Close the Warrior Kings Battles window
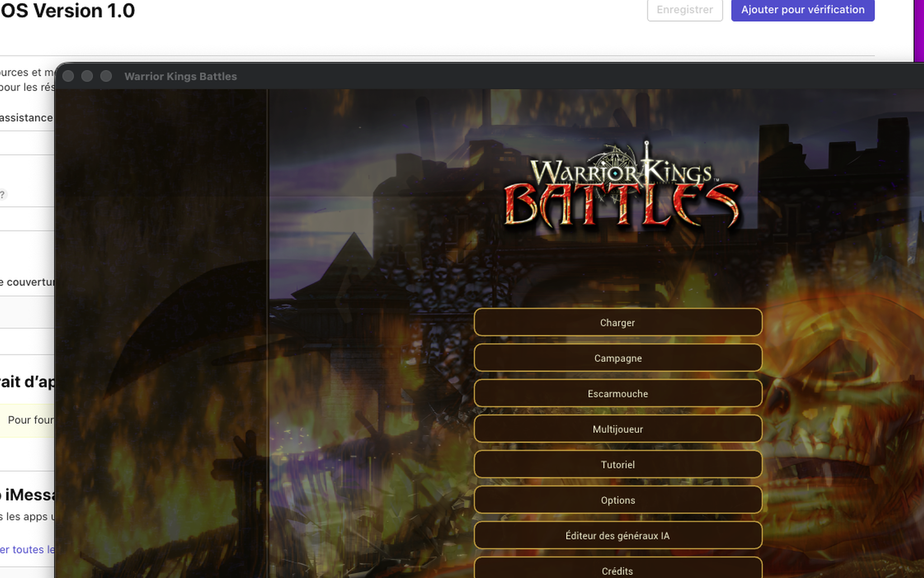The height and width of the screenshot is (578, 924). (68, 76)
